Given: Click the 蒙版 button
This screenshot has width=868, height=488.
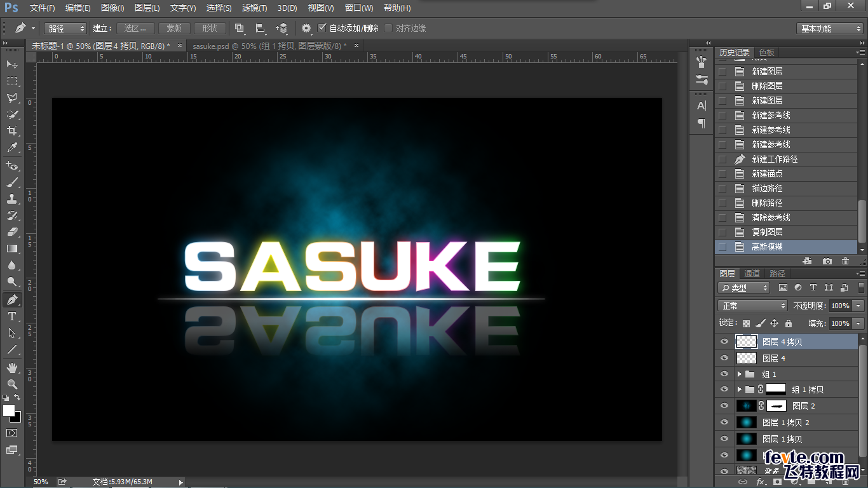Looking at the screenshot, I should point(174,28).
